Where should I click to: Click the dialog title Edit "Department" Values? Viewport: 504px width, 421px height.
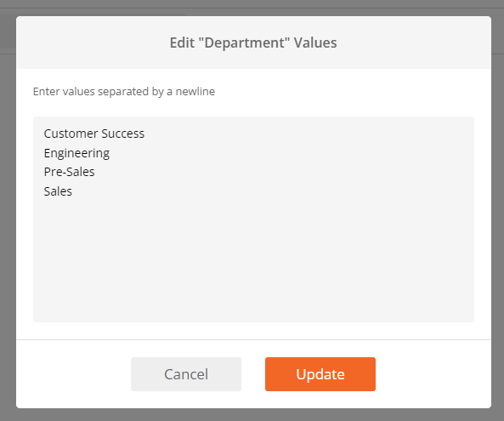point(253,43)
